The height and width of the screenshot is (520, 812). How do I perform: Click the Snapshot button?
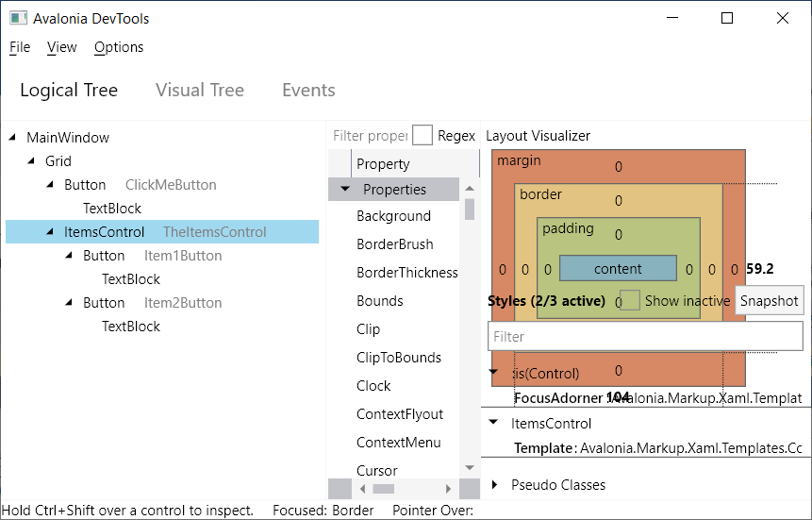click(769, 301)
